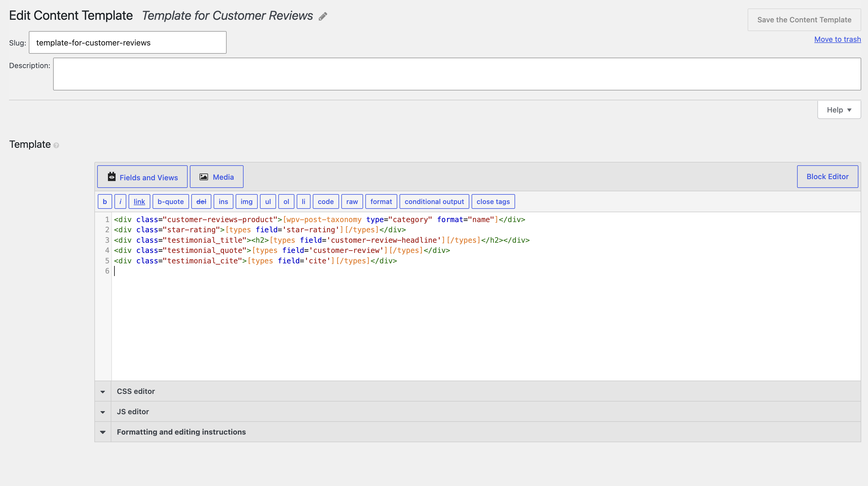Insert code tag from the toolbar
The image size is (868, 486).
tap(325, 201)
